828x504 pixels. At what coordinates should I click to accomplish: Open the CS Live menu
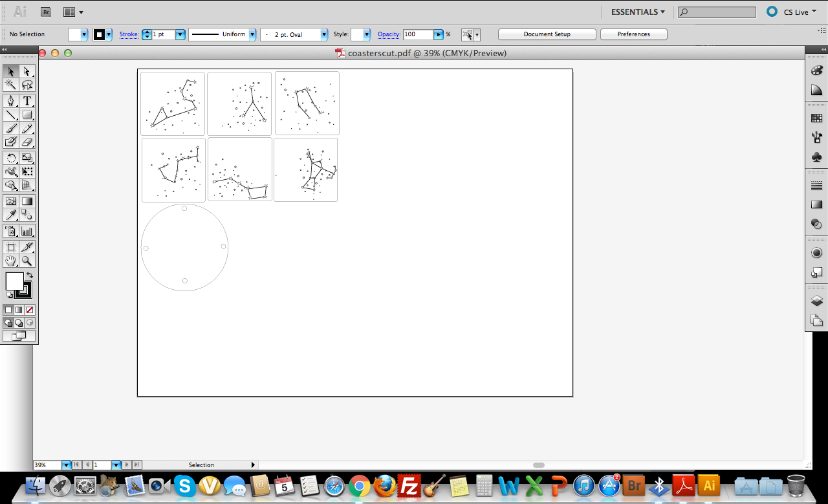791,12
